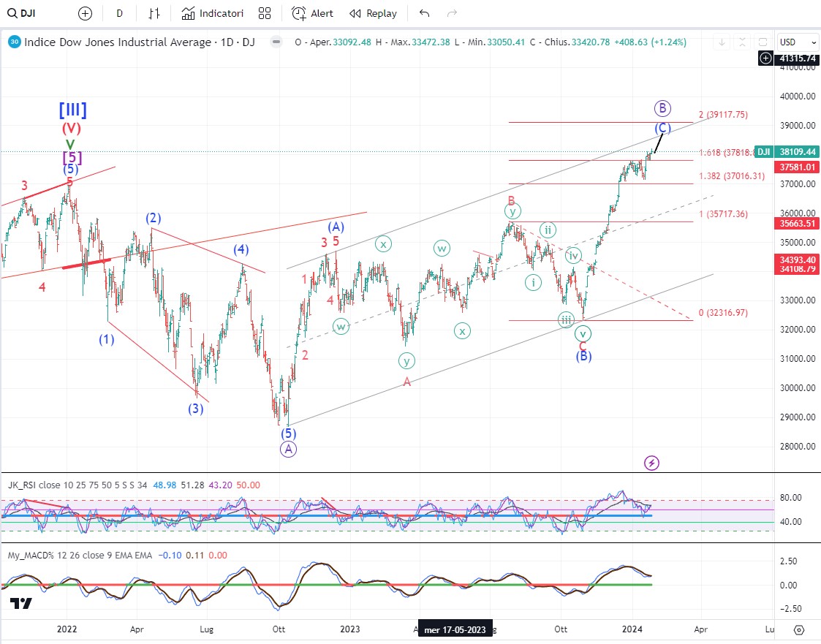Open the purple lightning event marker
The height and width of the screenshot is (644, 821).
coord(651,463)
